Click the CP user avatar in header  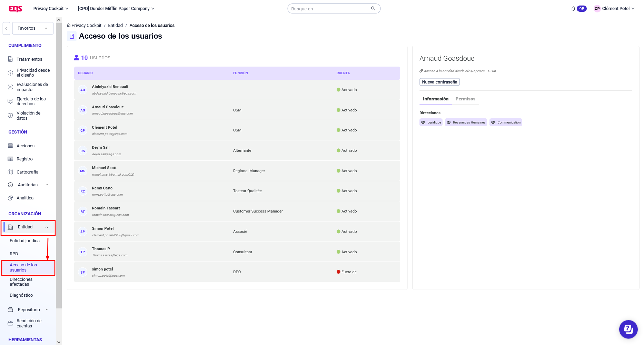[x=597, y=9]
